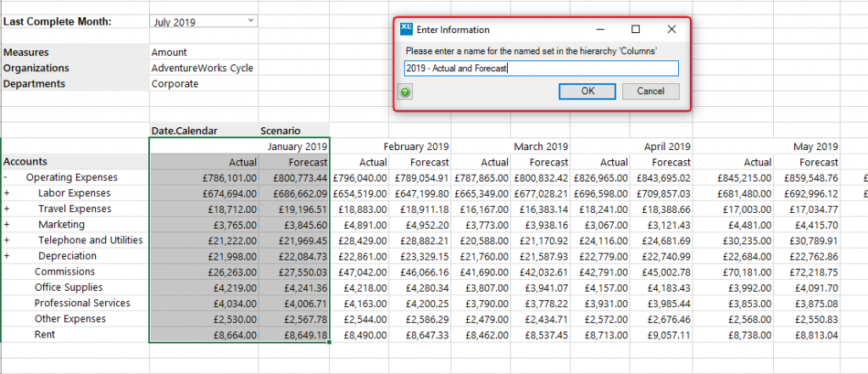The width and height of the screenshot is (868, 374).
Task: Click the February 2019 column header
Action: tap(416, 147)
